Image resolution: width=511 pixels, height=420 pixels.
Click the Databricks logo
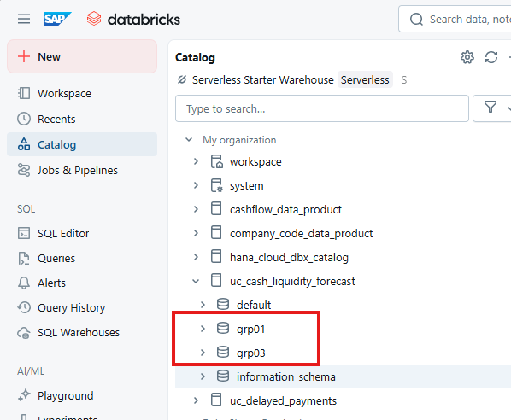coord(133,20)
